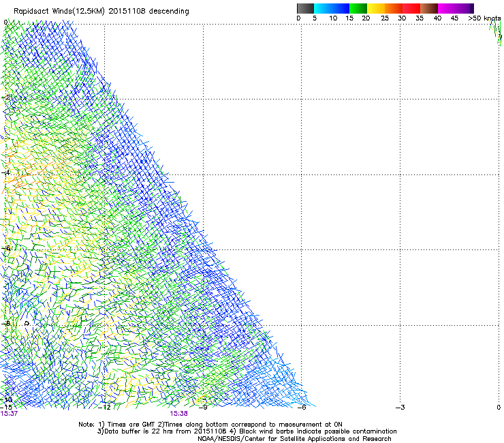Click the "-15" longitude label at bottom left
Image resolution: width=504 pixels, height=443 pixels.
pyautogui.click(x=7, y=408)
